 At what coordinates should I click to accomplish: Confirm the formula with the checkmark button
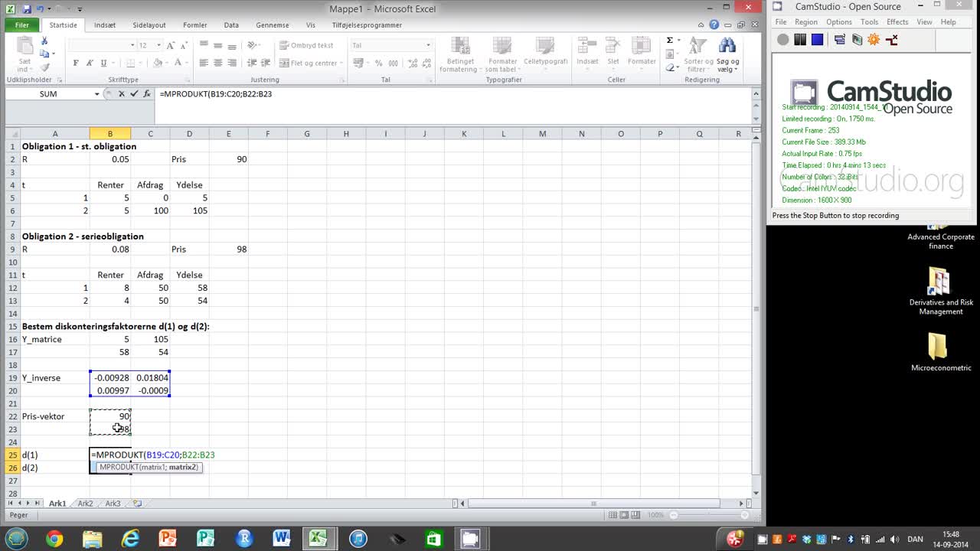pos(134,93)
